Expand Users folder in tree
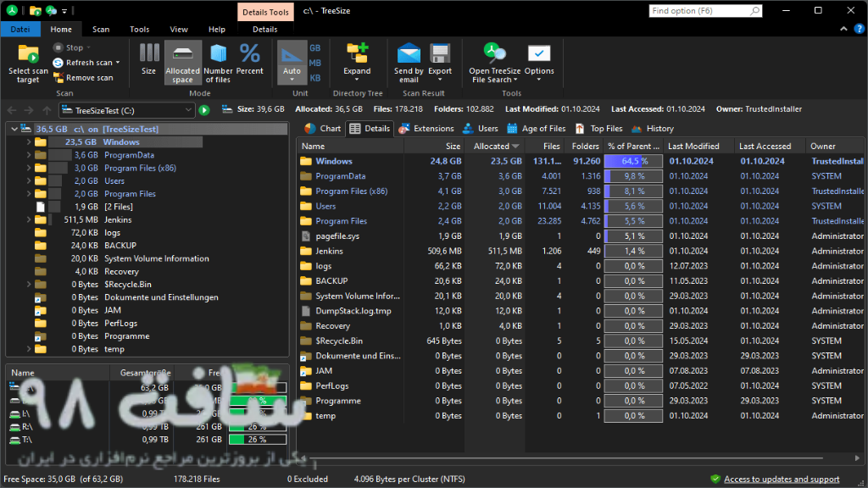Viewport: 868px width, 488px height. (29, 181)
